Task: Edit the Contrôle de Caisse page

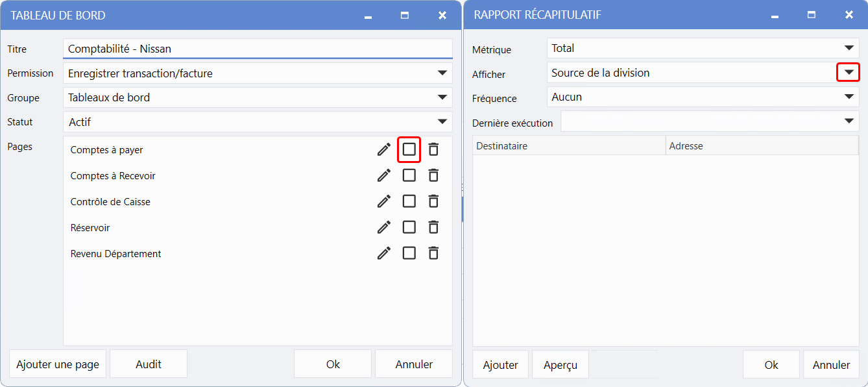Action: 384,201
